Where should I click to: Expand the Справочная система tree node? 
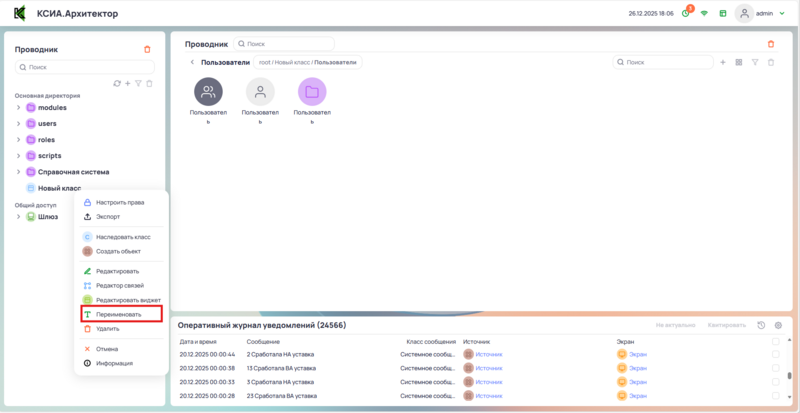coord(18,172)
